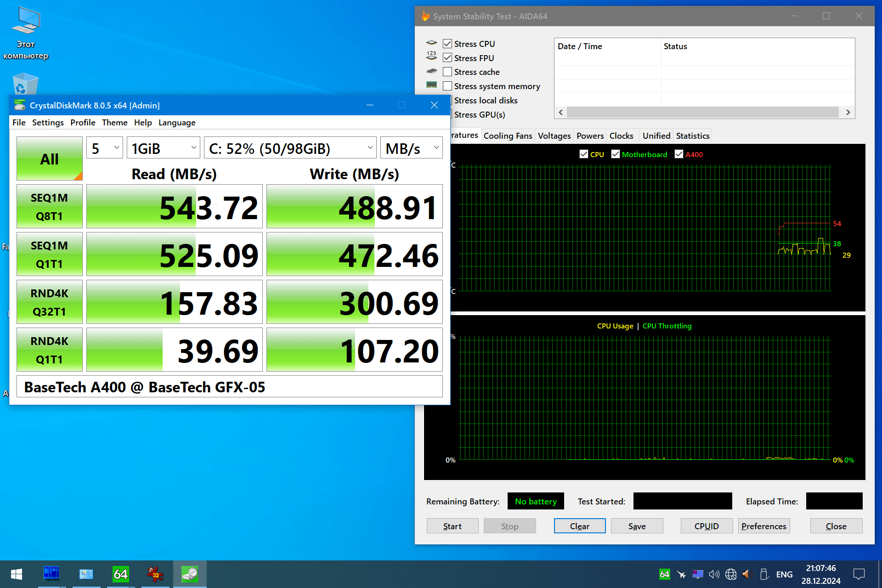Click the CrystalDiskMark title bar icon
Viewport: 882px width, 588px height.
[20, 105]
